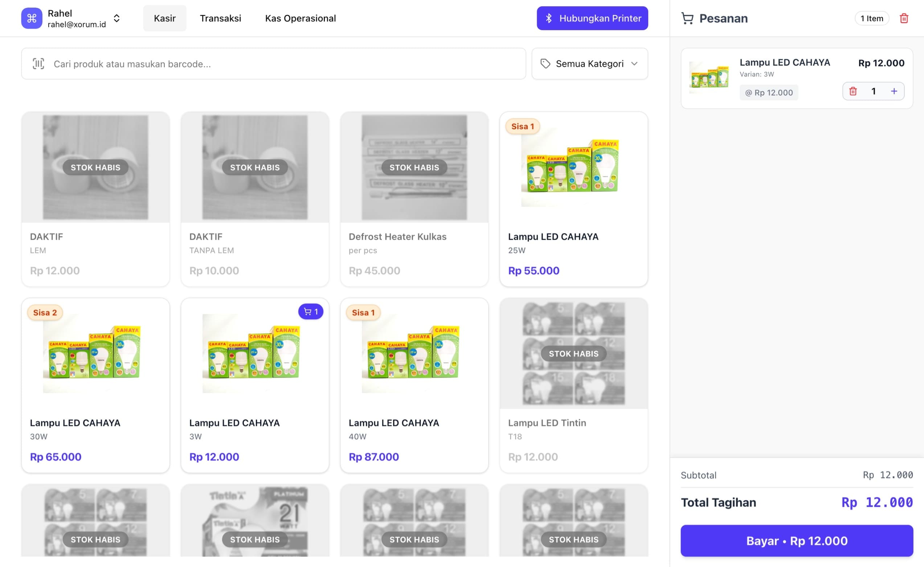The width and height of the screenshot is (924, 567).
Task: Open the Semua Kategori dropdown
Action: coord(589,63)
